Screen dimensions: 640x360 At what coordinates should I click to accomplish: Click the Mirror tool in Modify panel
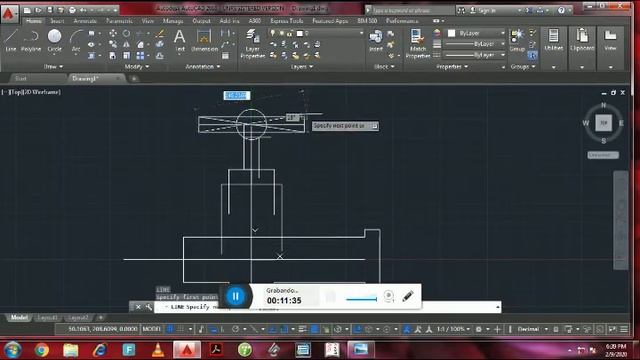(x=127, y=44)
